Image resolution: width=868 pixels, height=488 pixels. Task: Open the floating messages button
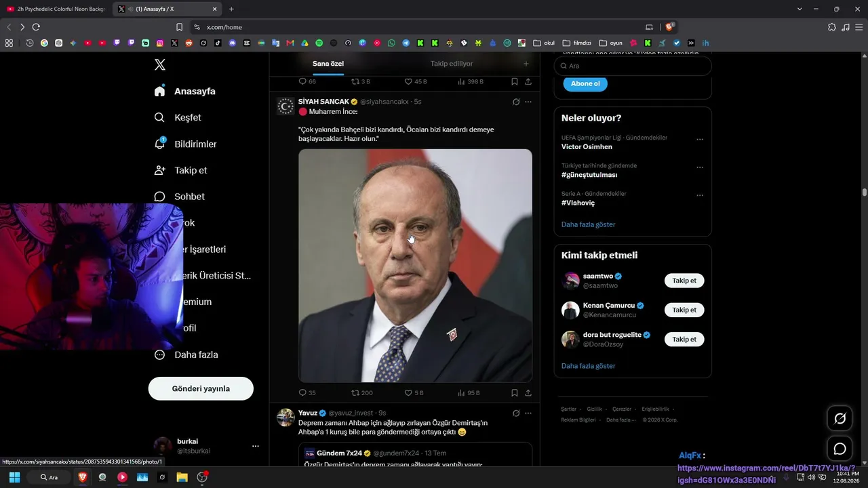(x=840, y=449)
